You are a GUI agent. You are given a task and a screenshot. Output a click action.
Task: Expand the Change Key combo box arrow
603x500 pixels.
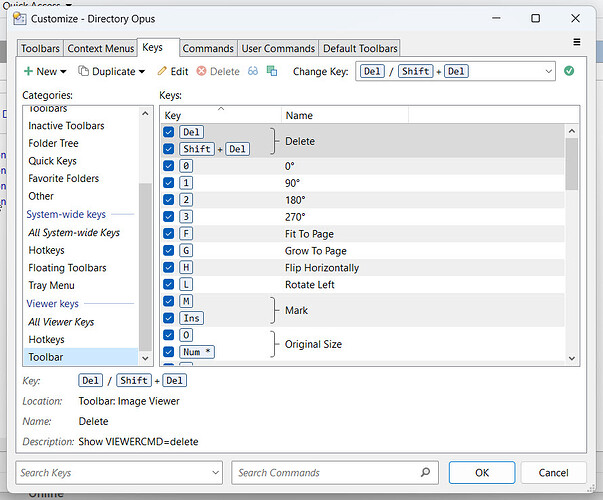[x=548, y=71]
